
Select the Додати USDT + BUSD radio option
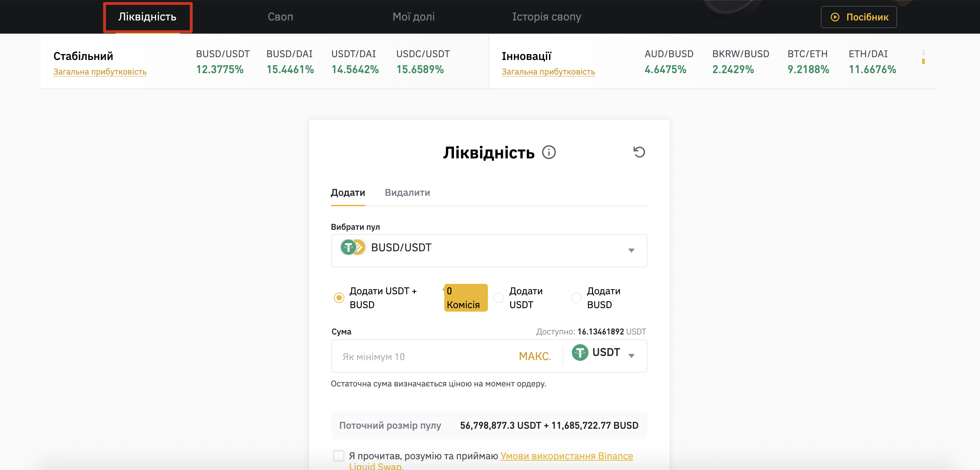pos(338,298)
